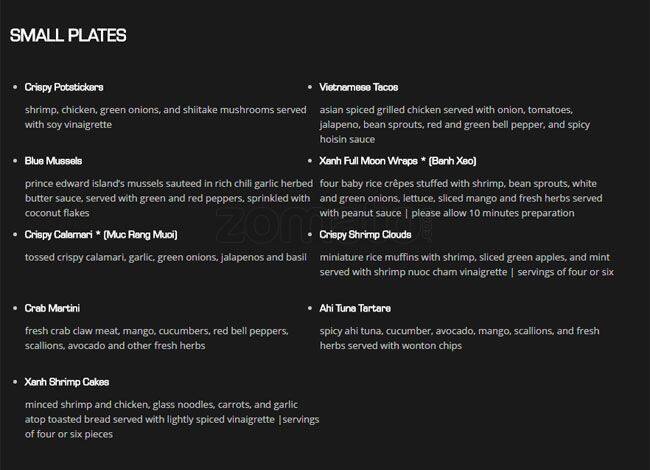Click the Crispy Potstickers soy vinaigrette description
The image size is (650, 470).
point(165,117)
